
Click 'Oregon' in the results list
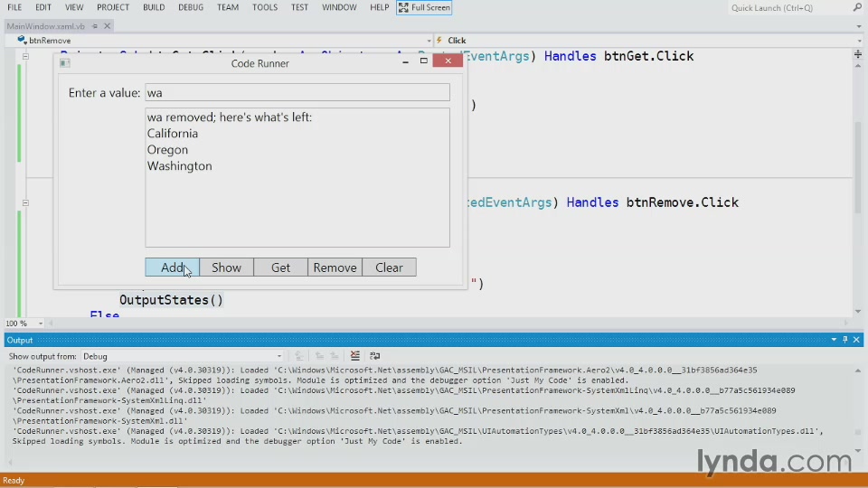pyautogui.click(x=167, y=150)
